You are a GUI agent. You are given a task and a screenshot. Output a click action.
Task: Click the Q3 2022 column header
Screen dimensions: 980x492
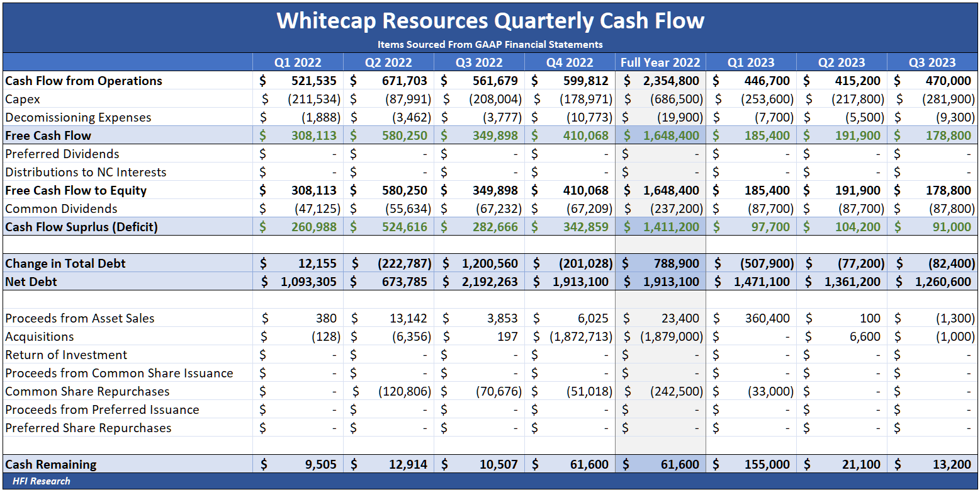479,62
